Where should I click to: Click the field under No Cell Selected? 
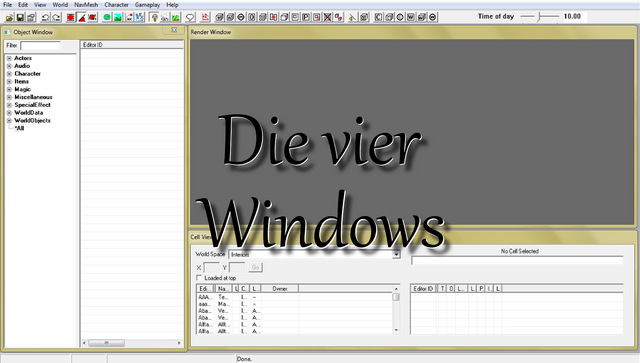click(517, 260)
